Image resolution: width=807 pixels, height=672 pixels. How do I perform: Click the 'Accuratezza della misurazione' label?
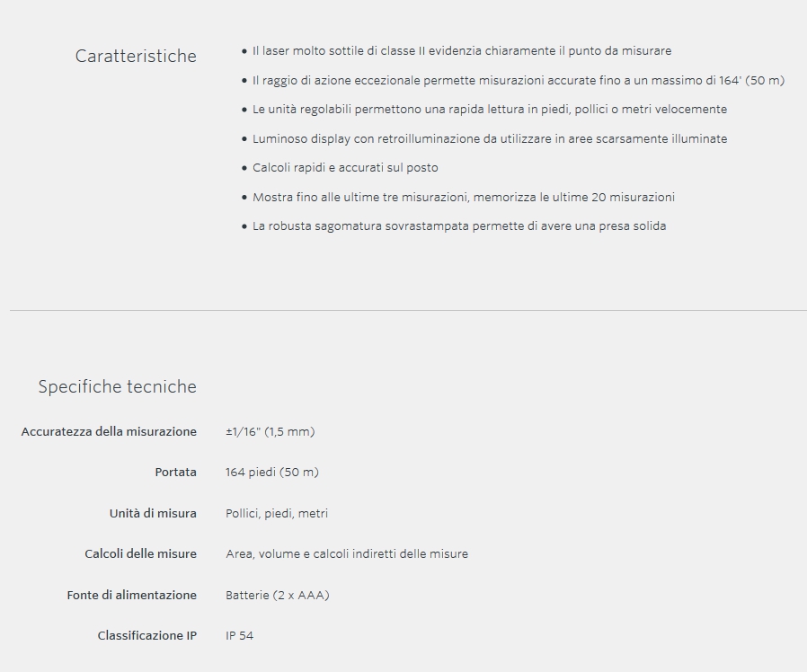109,432
